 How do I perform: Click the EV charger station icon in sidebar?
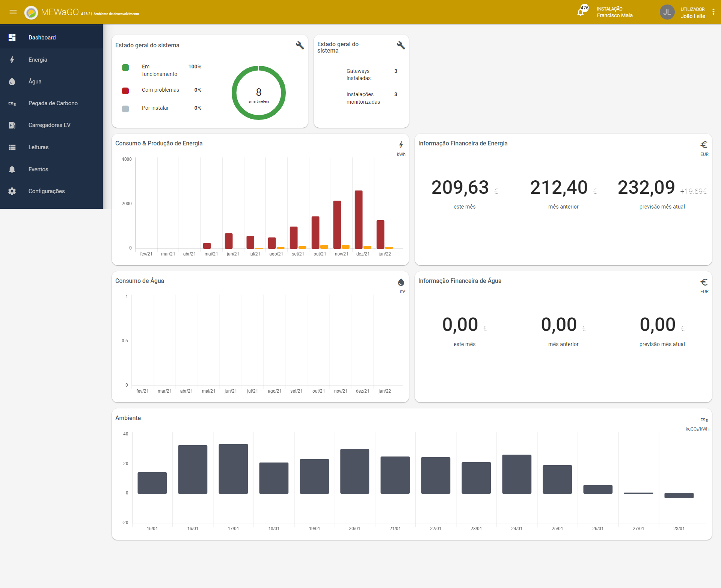[12, 125]
